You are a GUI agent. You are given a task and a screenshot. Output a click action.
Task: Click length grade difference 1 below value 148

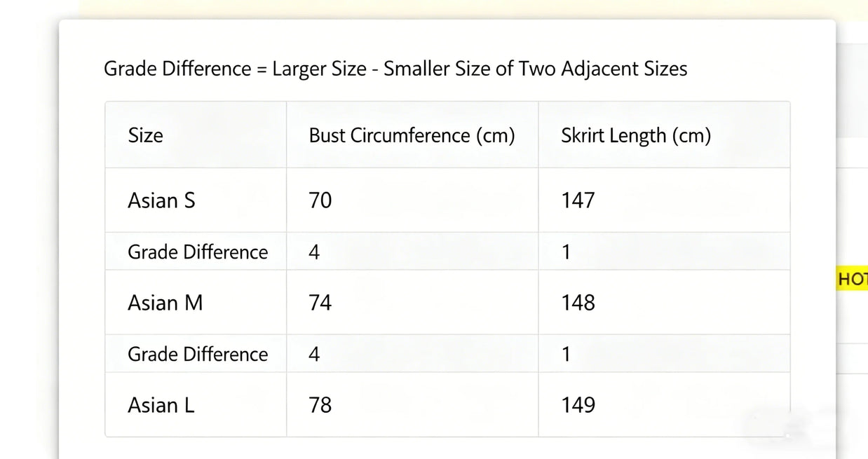(566, 355)
